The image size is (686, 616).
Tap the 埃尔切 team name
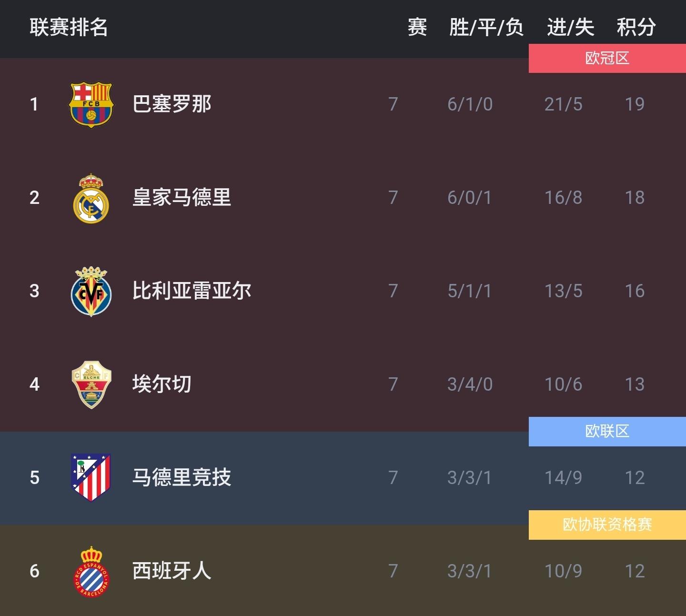point(161,384)
